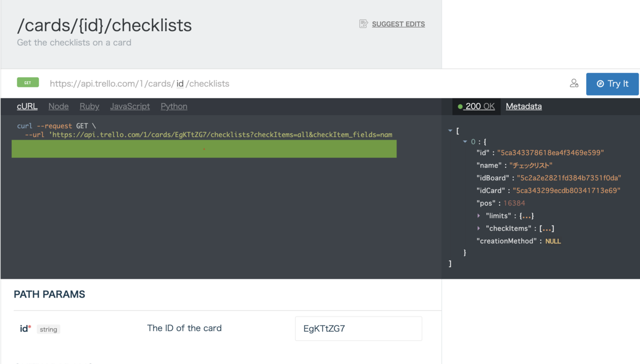Switch to the Node code tab

click(59, 107)
